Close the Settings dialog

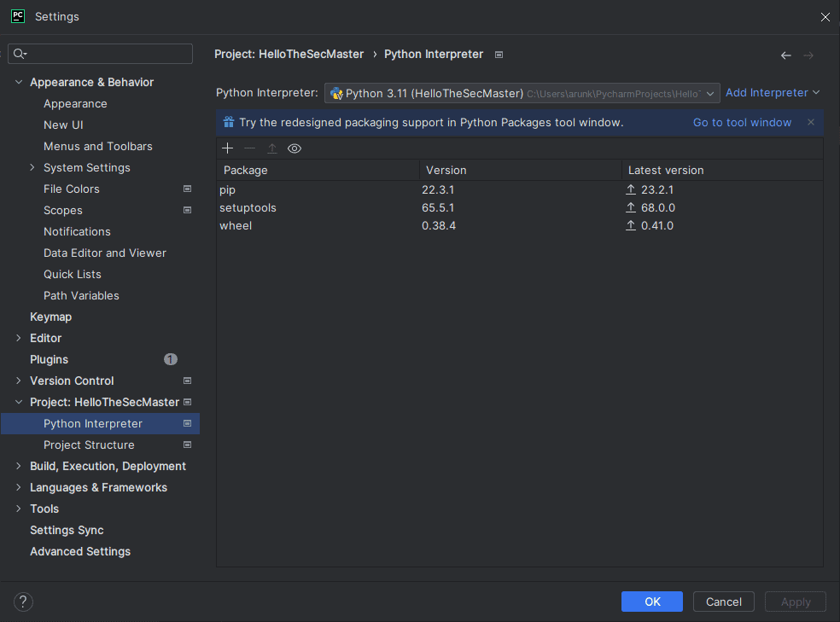point(825,17)
